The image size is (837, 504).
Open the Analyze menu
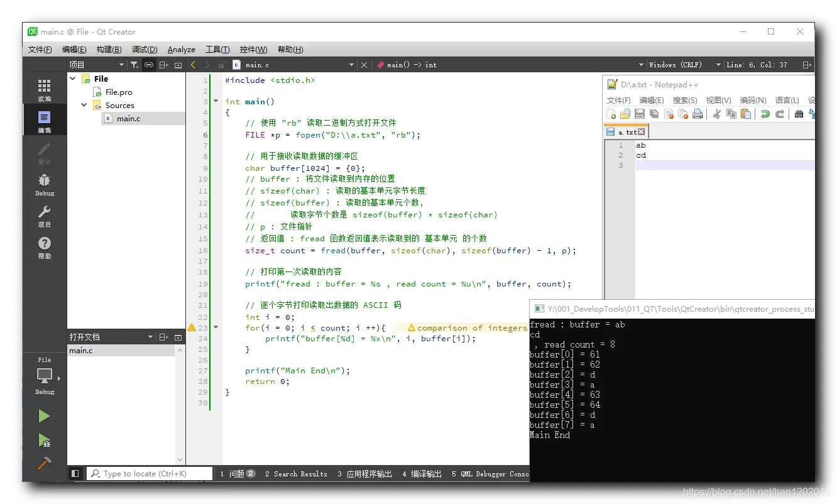181,50
